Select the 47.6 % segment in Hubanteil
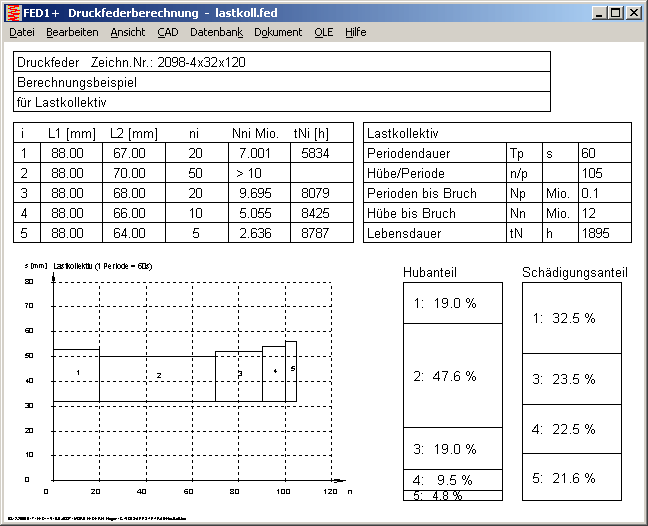The image size is (648, 526). [x=452, y=376]
